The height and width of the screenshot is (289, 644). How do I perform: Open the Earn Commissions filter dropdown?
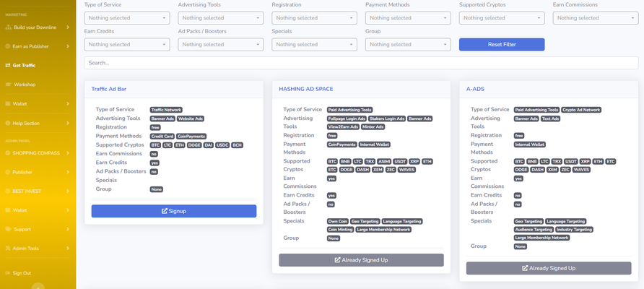click(596, 18)
